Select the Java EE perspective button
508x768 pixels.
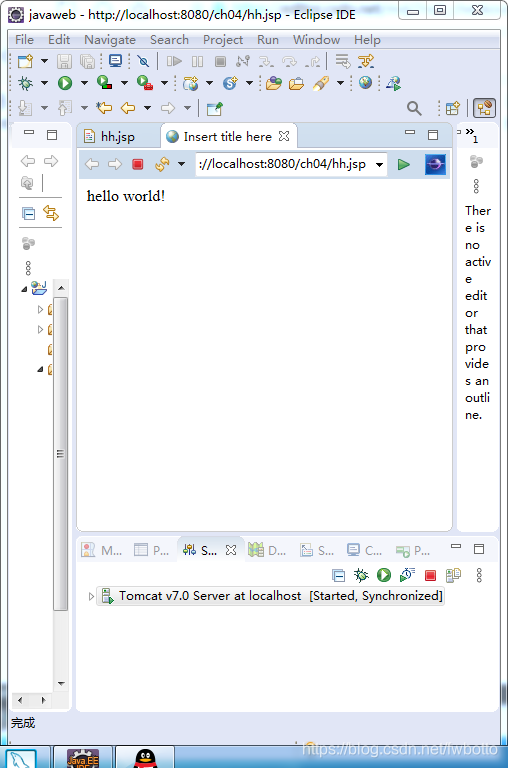[484, 108]
